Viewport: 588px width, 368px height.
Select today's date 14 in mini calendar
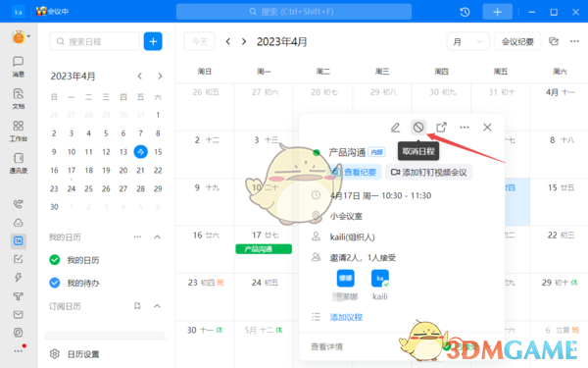(140, 152)
